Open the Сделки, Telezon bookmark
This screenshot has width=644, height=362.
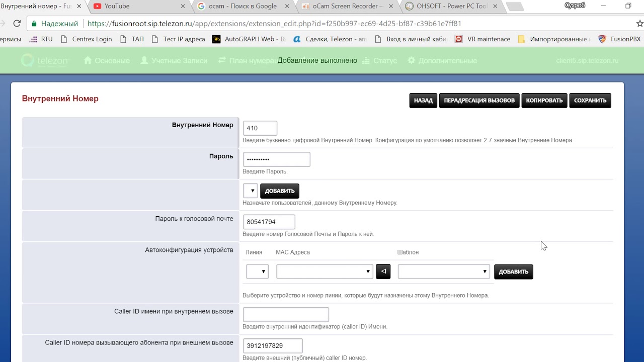330,39
